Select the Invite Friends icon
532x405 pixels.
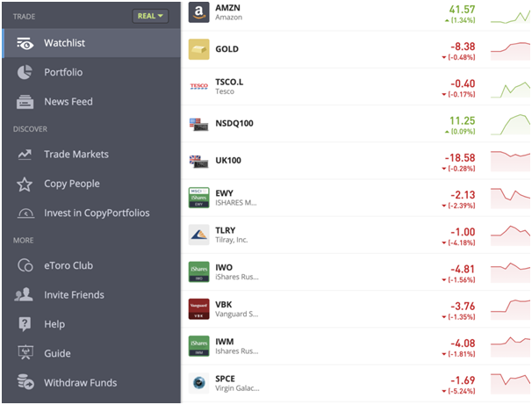click(x=24, y=294)
